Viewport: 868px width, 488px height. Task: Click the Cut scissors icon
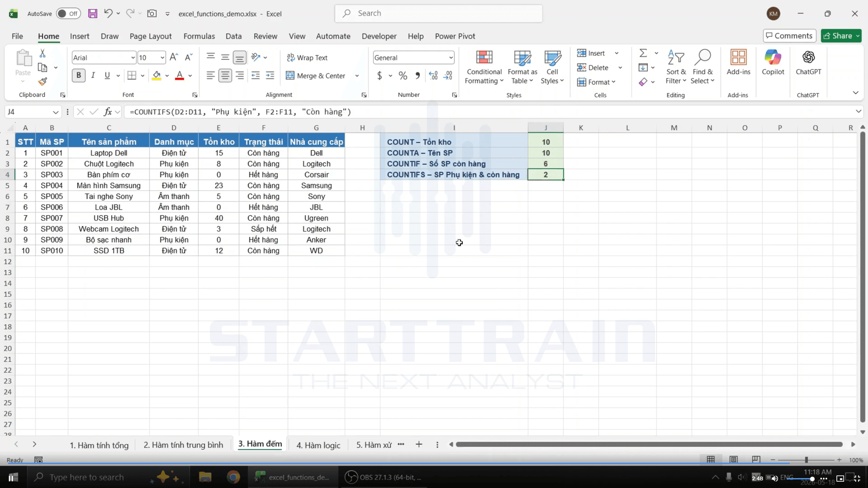tap(43, 53)
